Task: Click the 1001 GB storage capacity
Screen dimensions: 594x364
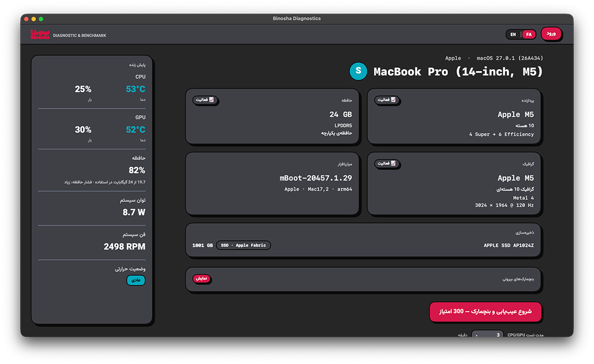Action: pyautogui.click(x=202, y=245)
